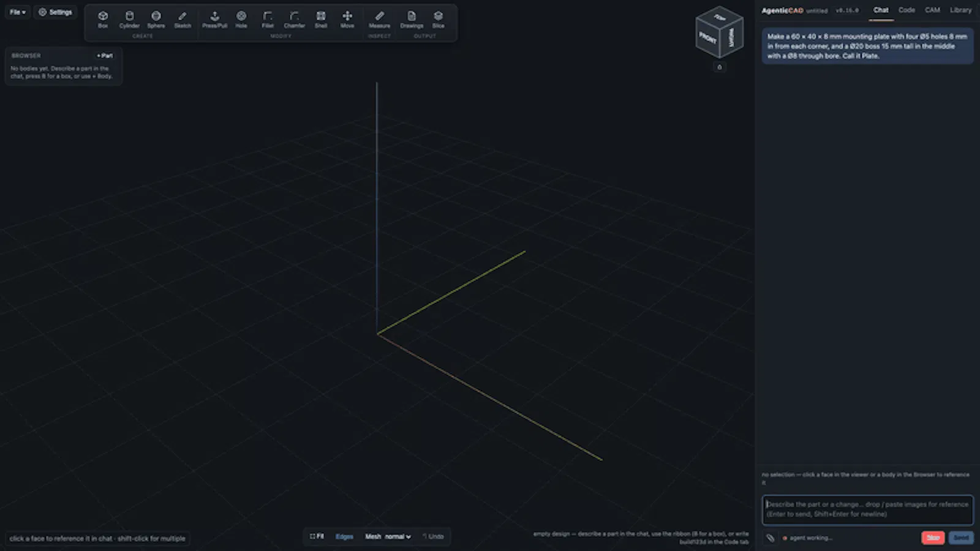Choose the Hole tool

241,20
